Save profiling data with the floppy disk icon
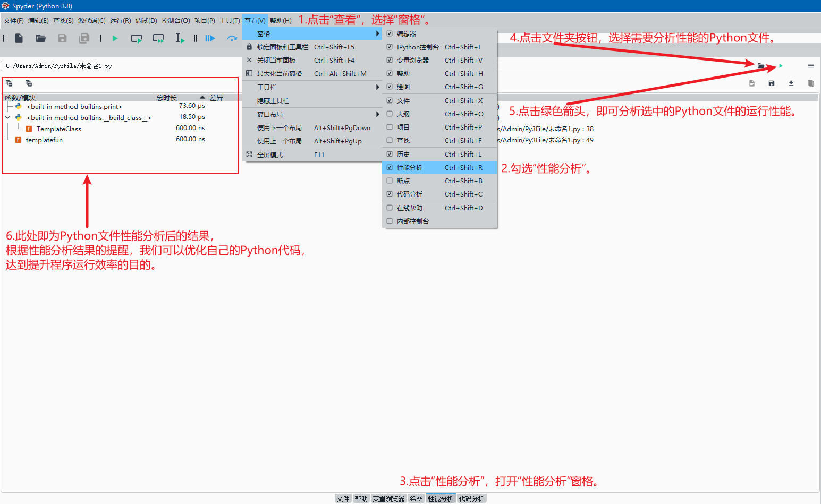Viewport: 821px width, 504px height. click(x=771, y=83)
